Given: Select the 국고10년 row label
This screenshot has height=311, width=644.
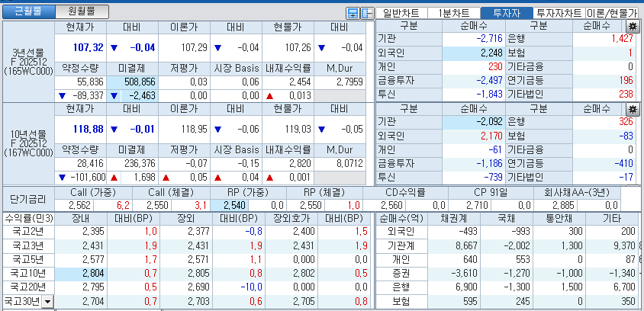Looking at the screenshot, I should click(x=28, y=273).
